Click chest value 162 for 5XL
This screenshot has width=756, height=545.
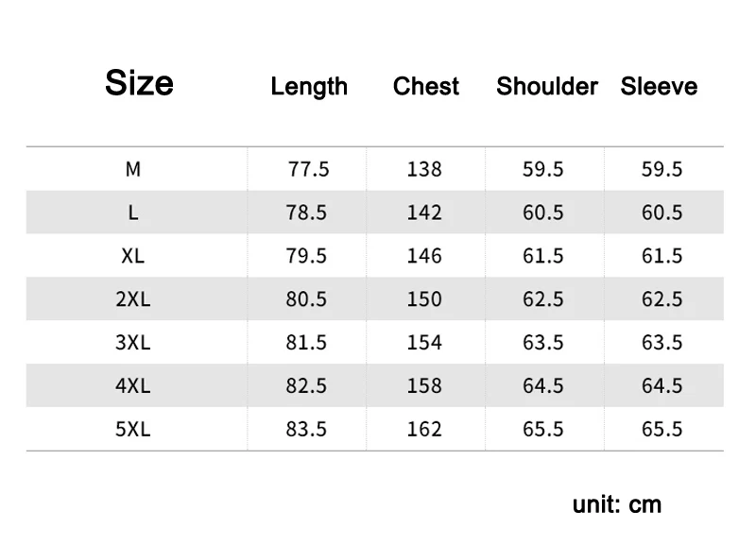(x=424, y=429)
